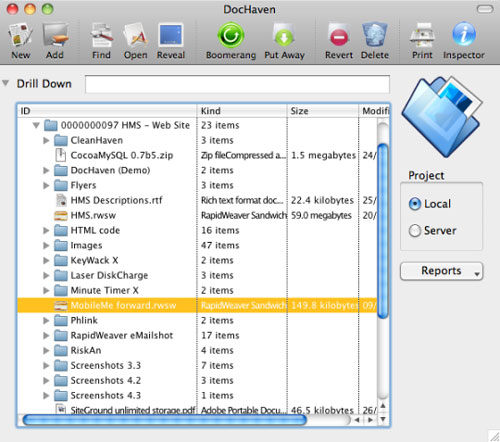Viewport: 500px width, 442px height.
Task: Click the Delete trash icon
Action: (x=375, y=34)
